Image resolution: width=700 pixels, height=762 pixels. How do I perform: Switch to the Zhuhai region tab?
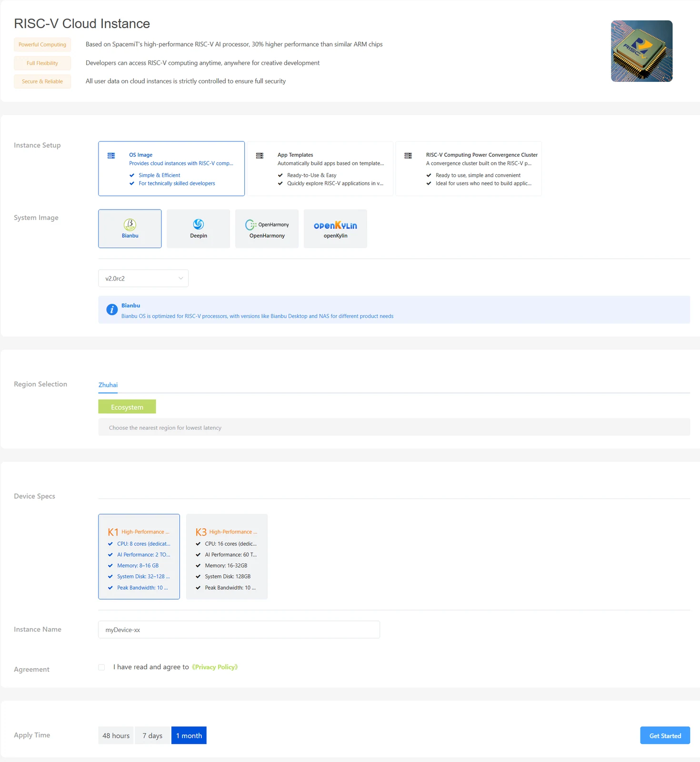(108, 385)
